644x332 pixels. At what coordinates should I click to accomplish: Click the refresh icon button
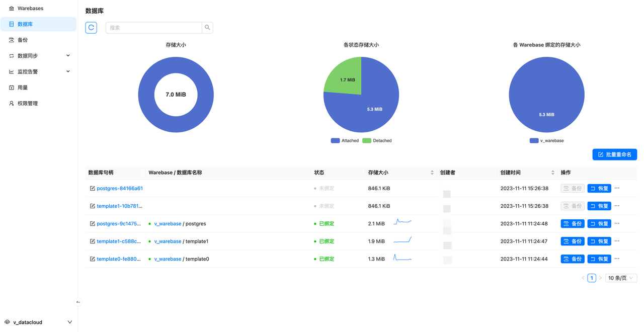pos(91,28)
